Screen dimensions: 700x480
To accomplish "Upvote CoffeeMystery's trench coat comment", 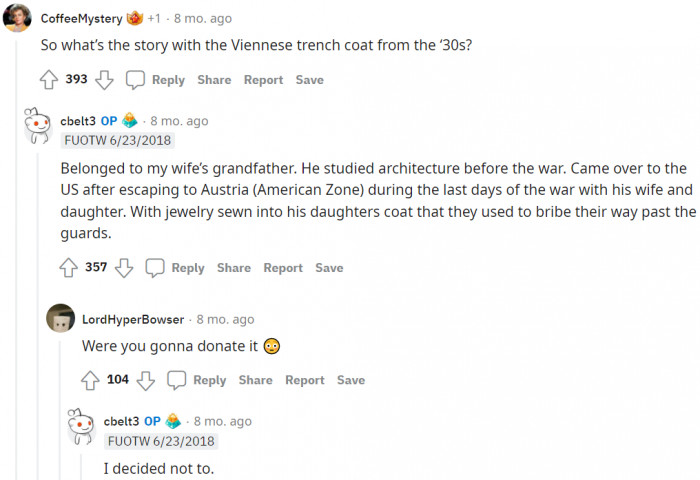I will pyautogui.click(x=49, y=80).
